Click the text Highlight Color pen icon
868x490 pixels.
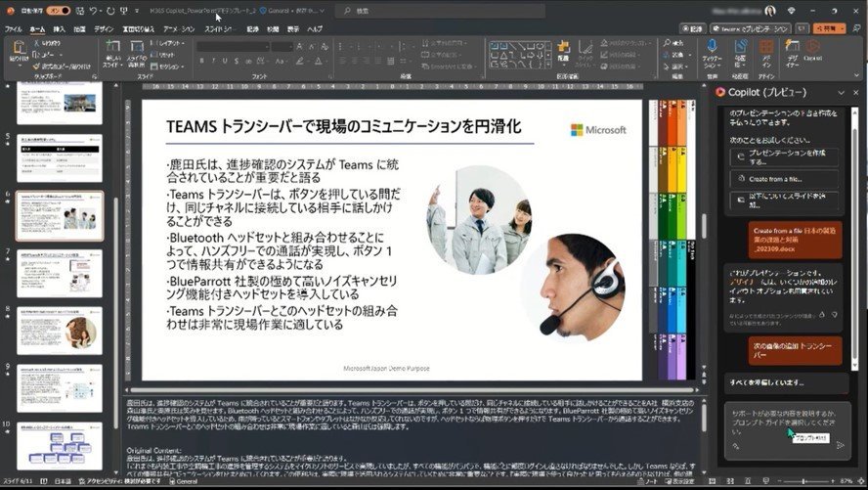point(299,61)
